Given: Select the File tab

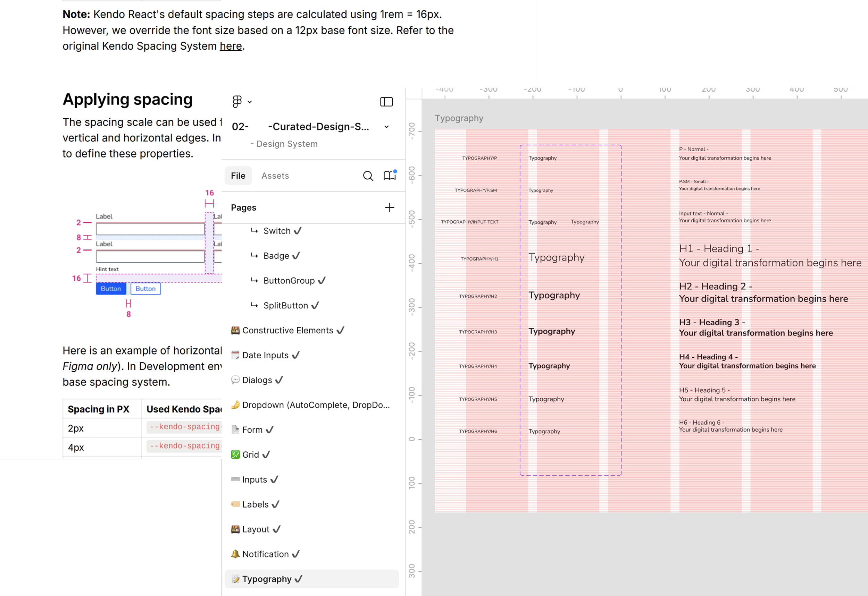Looking at the screenshot, I should 238,176.
